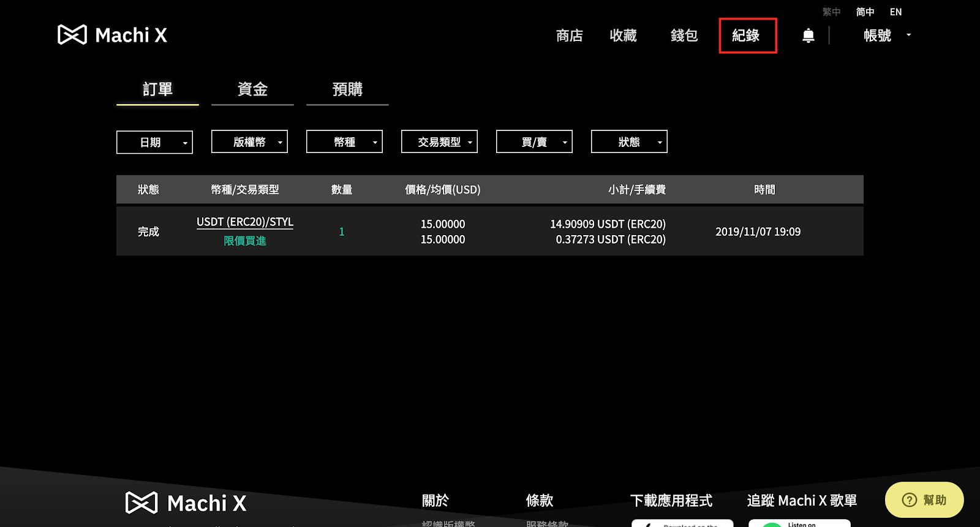
Task: Expand the 狀態 status filter dropdown
Action: pyautogui.click(x=629, y=142)
